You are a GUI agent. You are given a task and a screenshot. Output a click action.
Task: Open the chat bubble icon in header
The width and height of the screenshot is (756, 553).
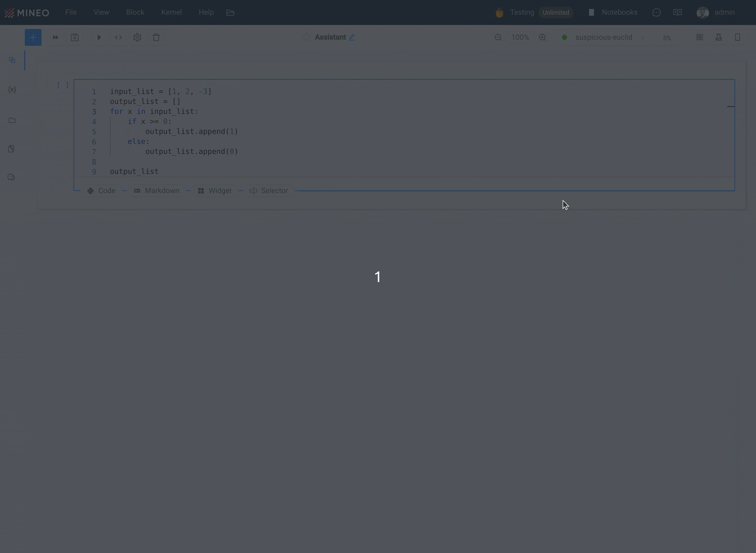tap(656, 12)
